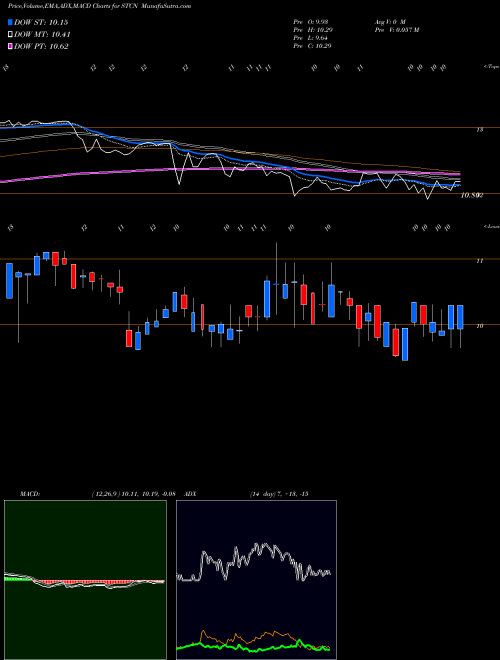Click the 10.802 price label on the EMA chart

[x=472, y=195]
